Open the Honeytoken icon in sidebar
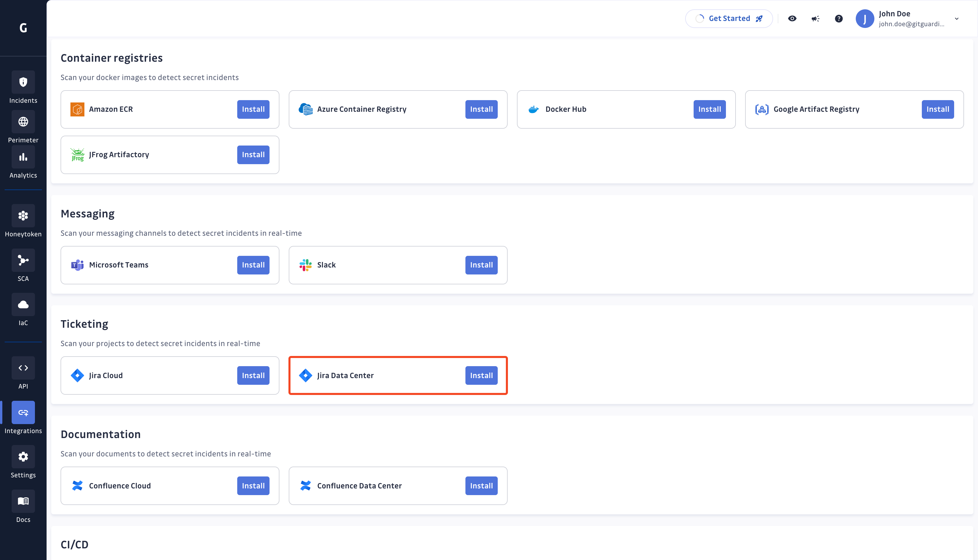This screenshot has width=978, height=560. [x=23, y=215]
